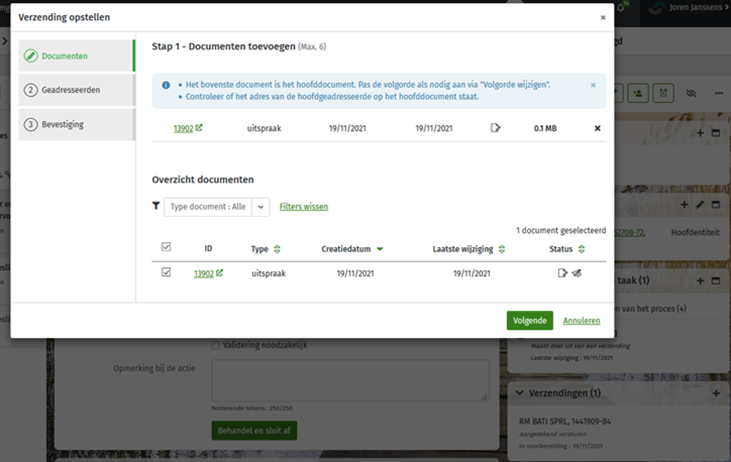Click the Volgende button
The width and height of the screenshot is (731, 462).
point(530,321)
